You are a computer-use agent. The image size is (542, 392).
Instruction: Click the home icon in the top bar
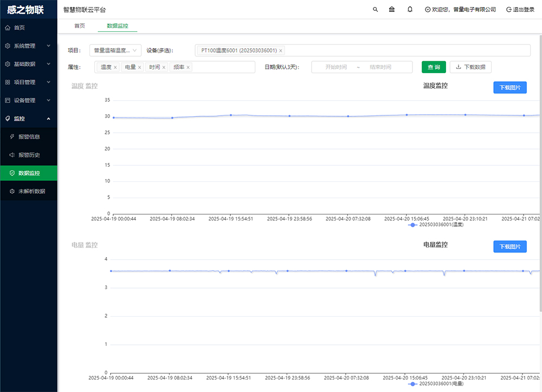391,9
